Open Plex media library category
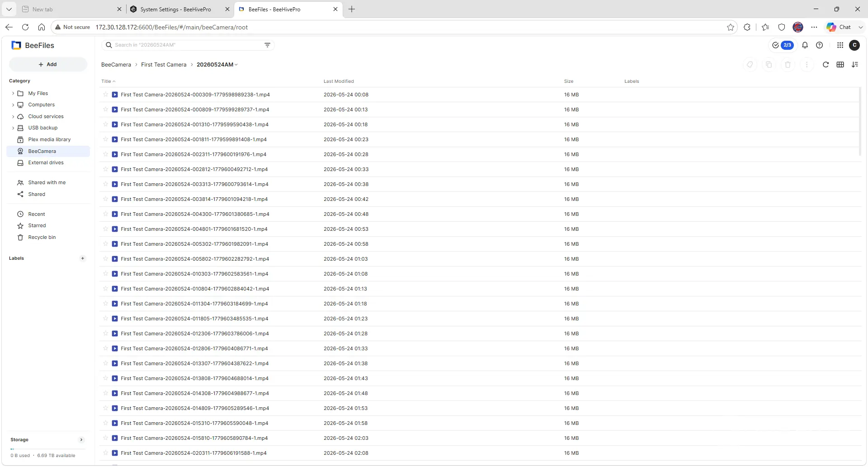Screen dimensions: 868x467 pyautogui.click(x=49, y=139)
